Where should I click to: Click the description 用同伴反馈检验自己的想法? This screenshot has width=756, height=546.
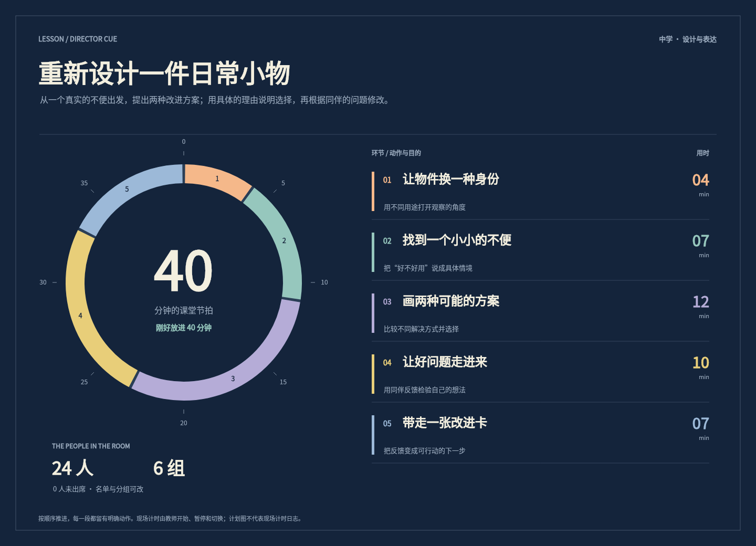click(x=425, y=390)
